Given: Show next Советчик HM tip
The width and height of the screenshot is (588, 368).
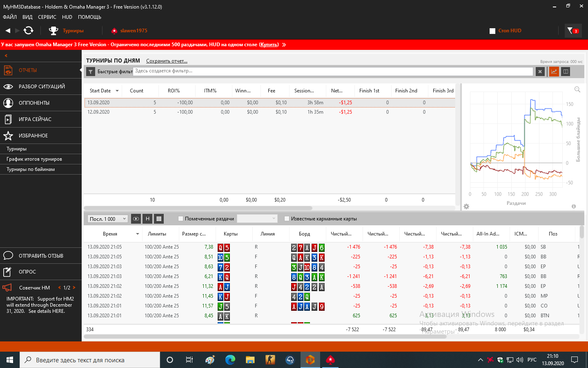Looking at the screenshot, I should click(74, 288).
